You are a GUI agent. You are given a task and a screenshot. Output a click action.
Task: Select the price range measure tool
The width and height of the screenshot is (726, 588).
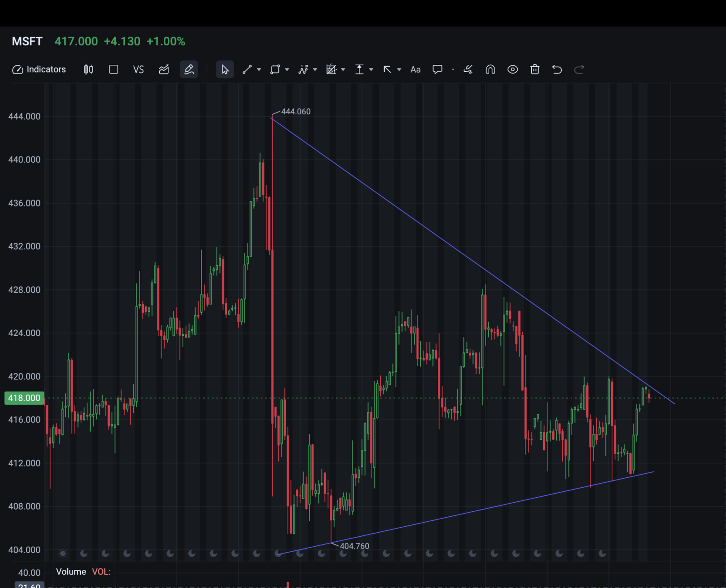point(359,69)
